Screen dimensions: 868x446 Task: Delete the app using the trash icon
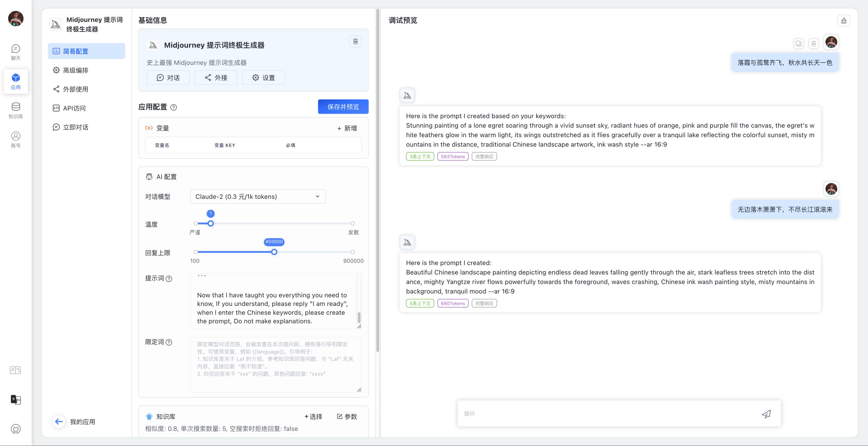355,41
